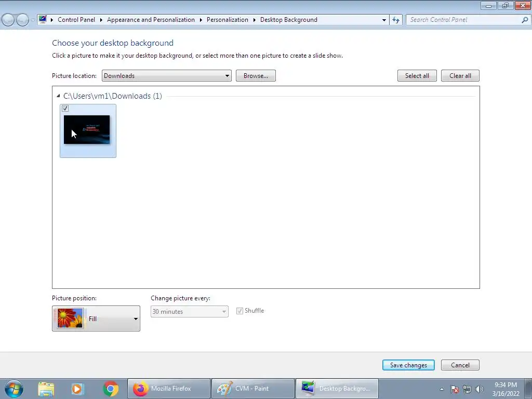The image size is (532, 399).
Task: Click the Select all button
Action: coord(417,76)
